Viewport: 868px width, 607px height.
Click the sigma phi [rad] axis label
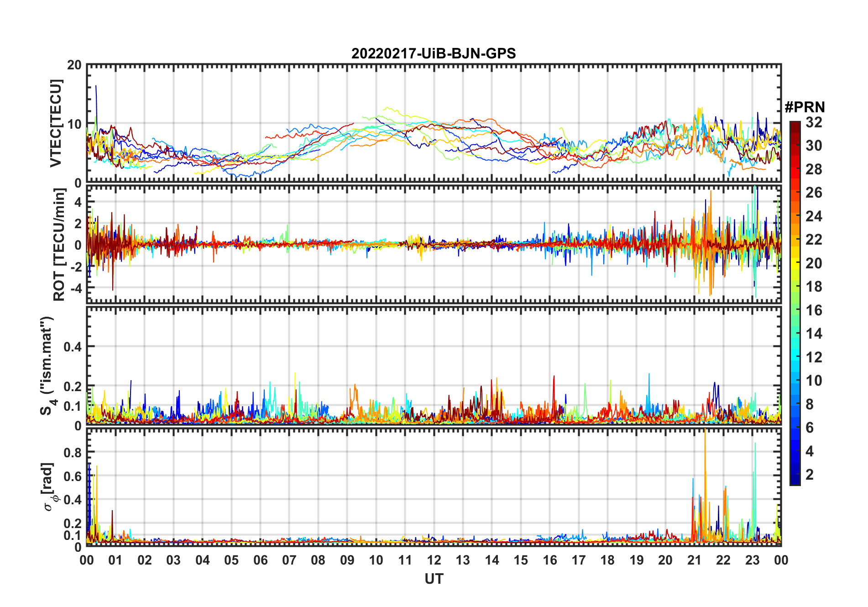tap(49, 487)
